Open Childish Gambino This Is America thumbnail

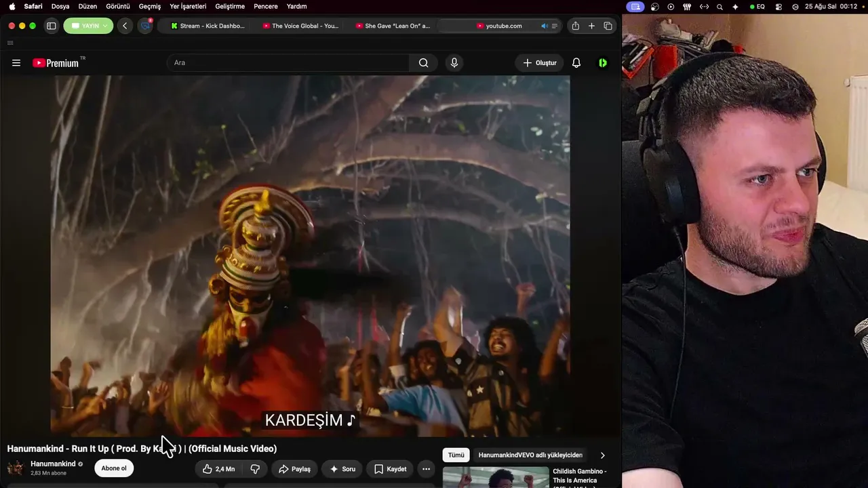(x=496, y=478)
